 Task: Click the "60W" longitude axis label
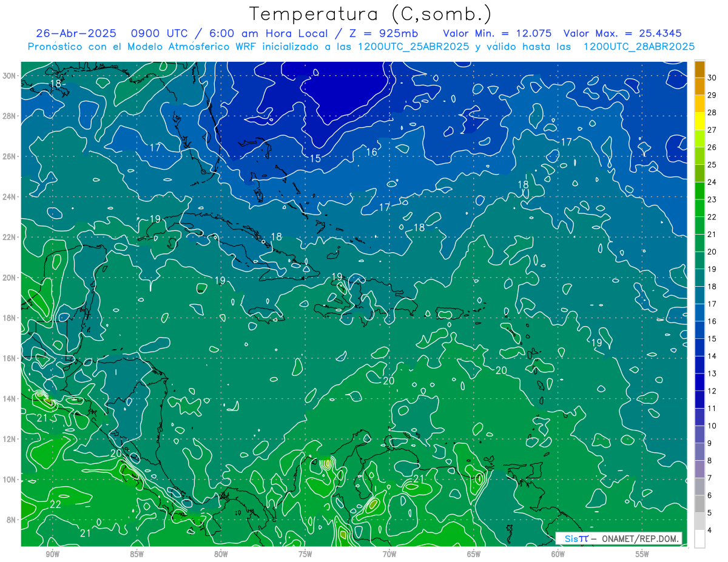point(558,555)
